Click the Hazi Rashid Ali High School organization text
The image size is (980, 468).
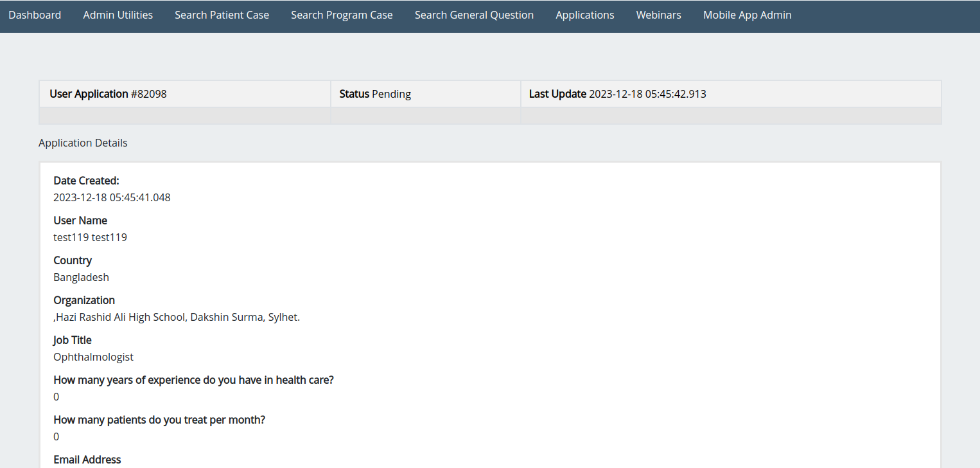click(x=177, y=317)
